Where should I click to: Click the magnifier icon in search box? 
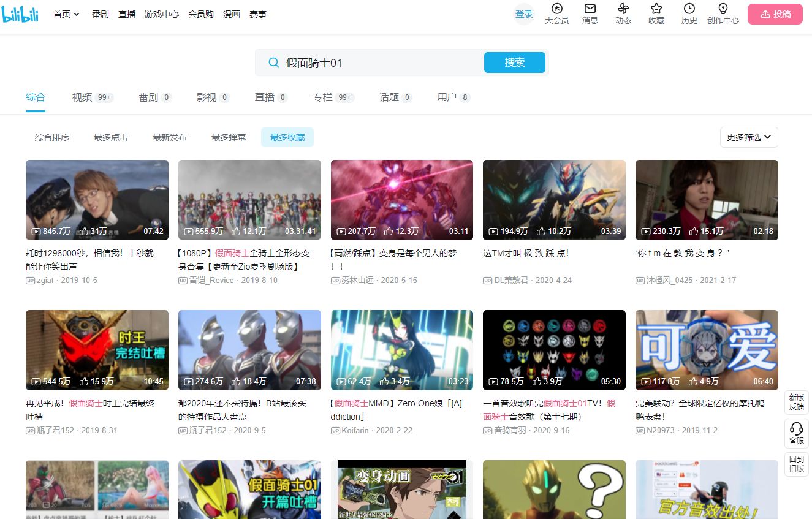pyautogui.click(x=273, y=63)
